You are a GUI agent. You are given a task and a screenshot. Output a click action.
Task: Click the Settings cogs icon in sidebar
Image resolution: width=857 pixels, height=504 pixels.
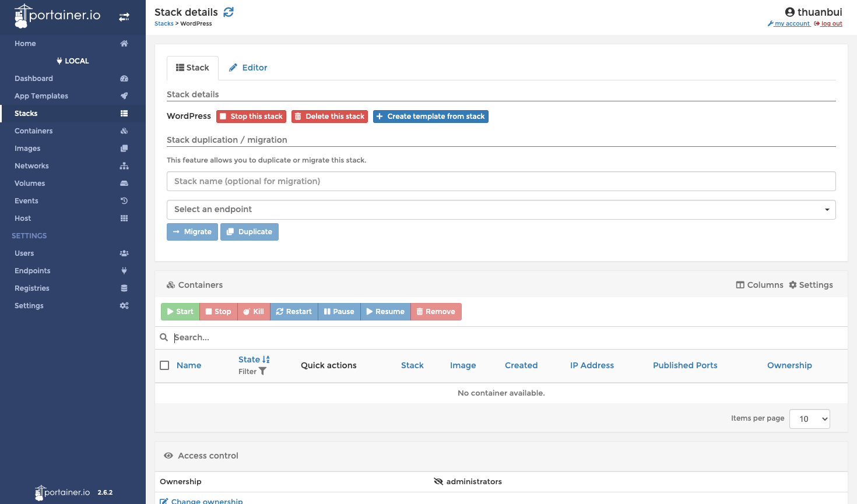(x=124, y=306)
